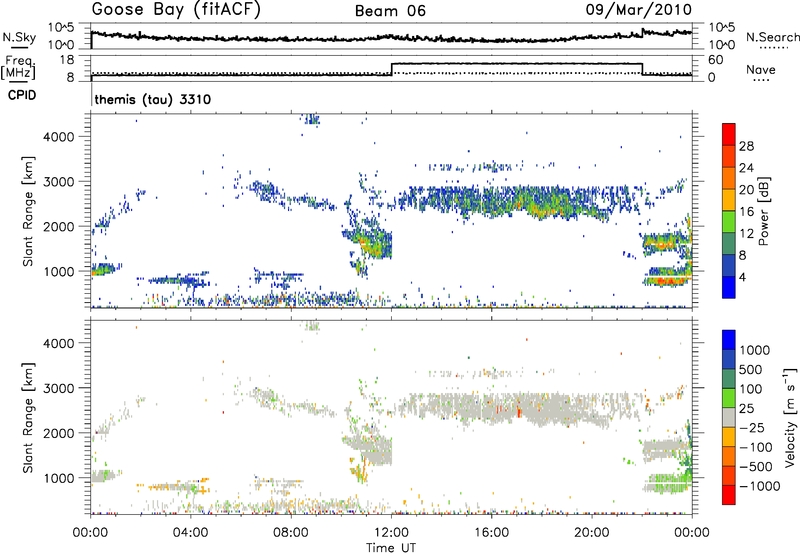Pick light green Power segment between 12 and 16
The image size is (800, 554).
pos(729,221)
